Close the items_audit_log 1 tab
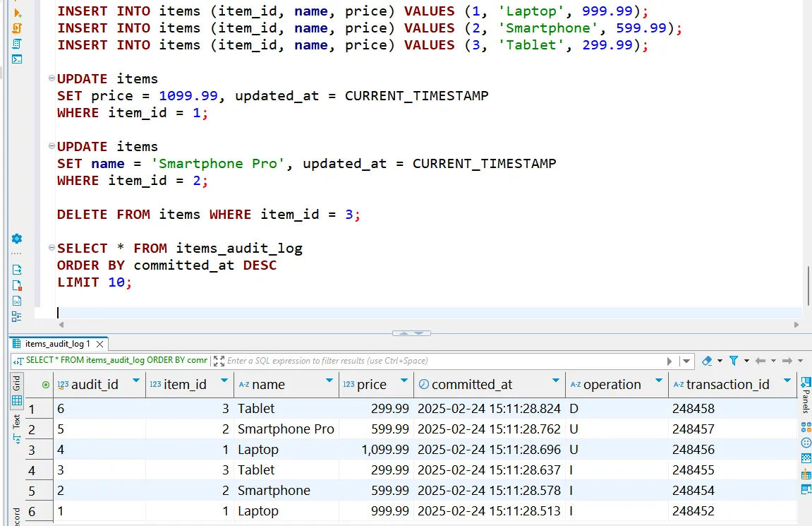Screen dimensions: 812x526 click(100, 344)
